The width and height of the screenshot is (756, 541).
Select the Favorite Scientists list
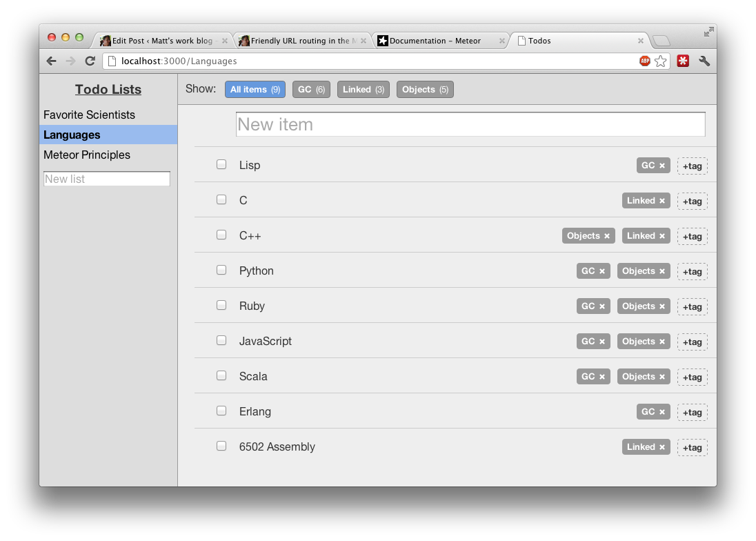pyautogui.click(x=89, y=115)
